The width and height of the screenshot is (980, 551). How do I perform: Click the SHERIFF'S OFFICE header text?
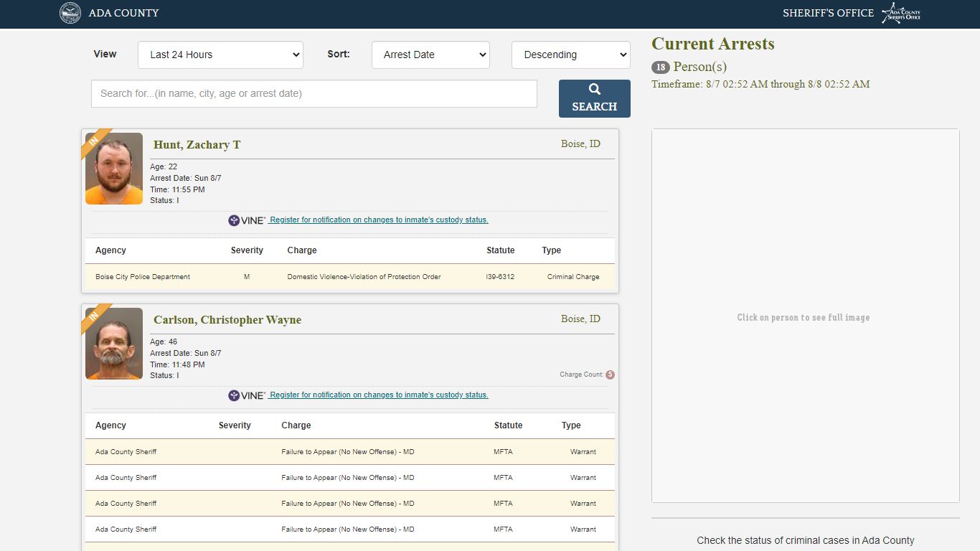pos(828,13)
